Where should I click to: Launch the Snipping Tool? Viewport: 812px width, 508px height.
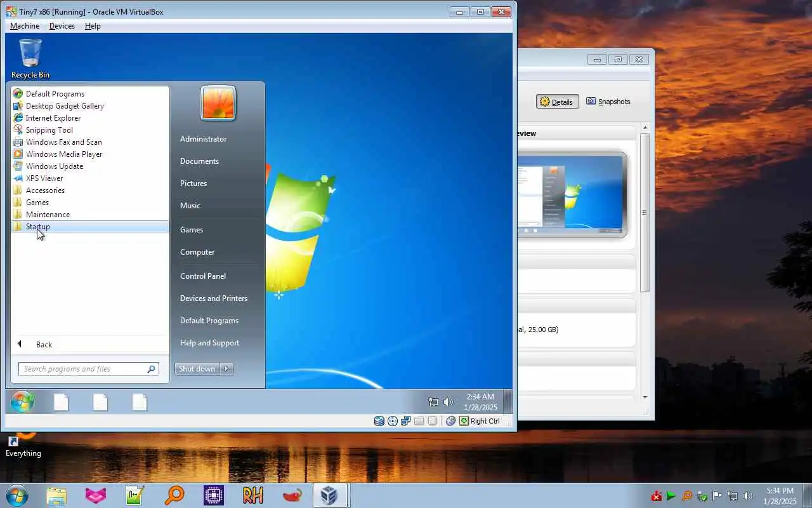(49, 130)
